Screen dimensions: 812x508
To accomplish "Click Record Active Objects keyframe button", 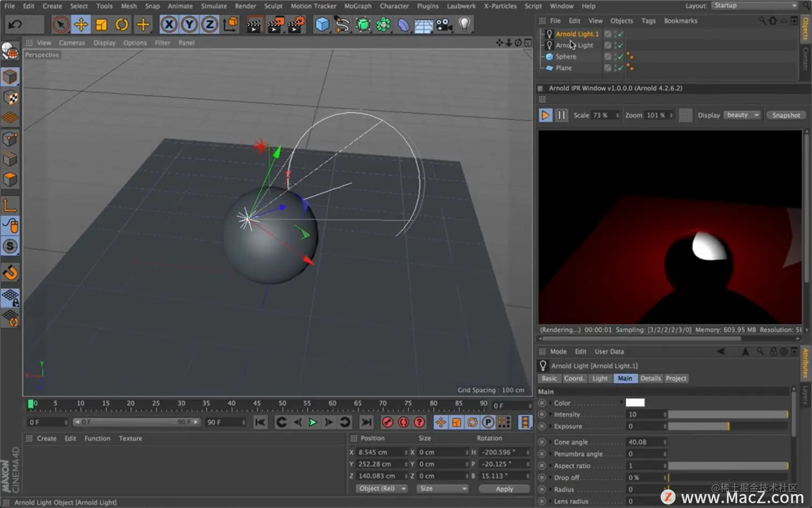I will click(x=387, y=423).
